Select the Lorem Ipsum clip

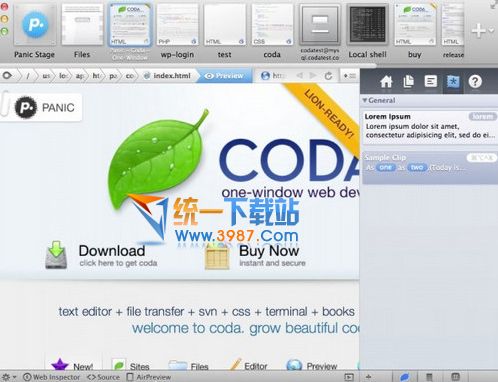(429, 126)
